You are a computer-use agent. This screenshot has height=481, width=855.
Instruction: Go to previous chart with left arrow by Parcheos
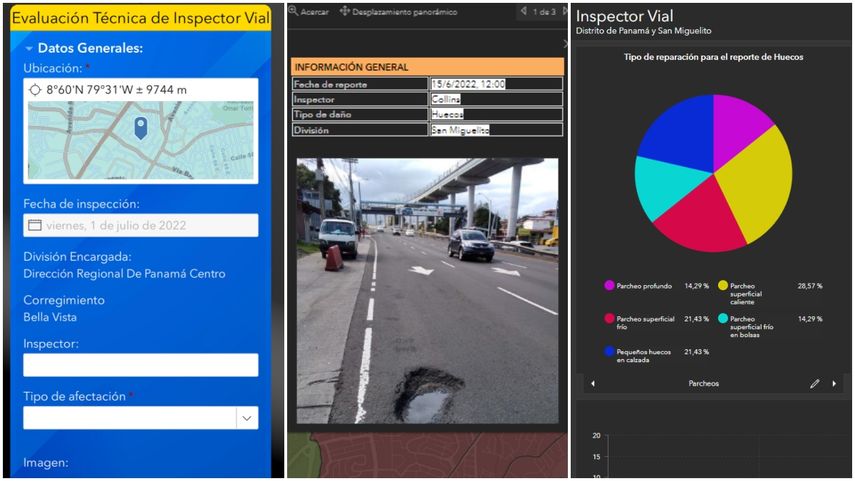tap(593, 383)
